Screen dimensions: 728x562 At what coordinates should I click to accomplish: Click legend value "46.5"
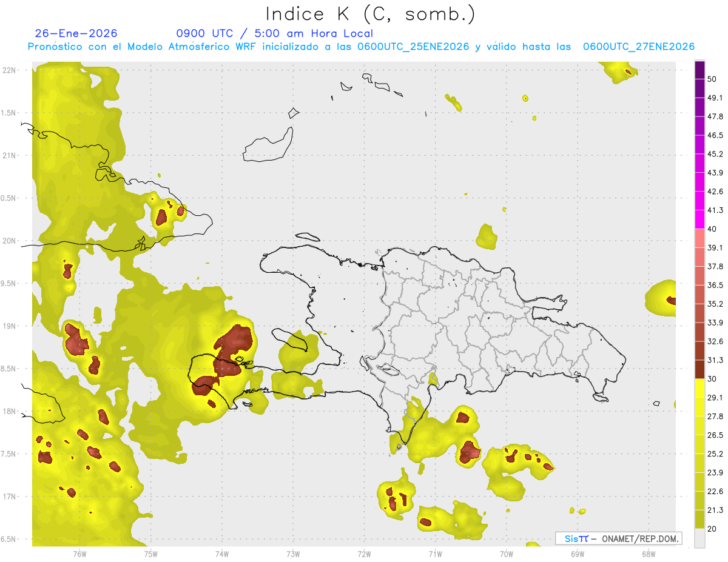tap(715, 135)
